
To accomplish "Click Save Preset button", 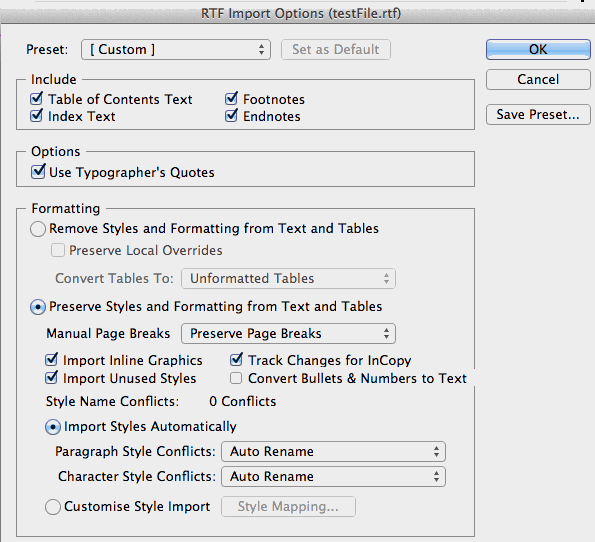I will (x=538, y=114).
